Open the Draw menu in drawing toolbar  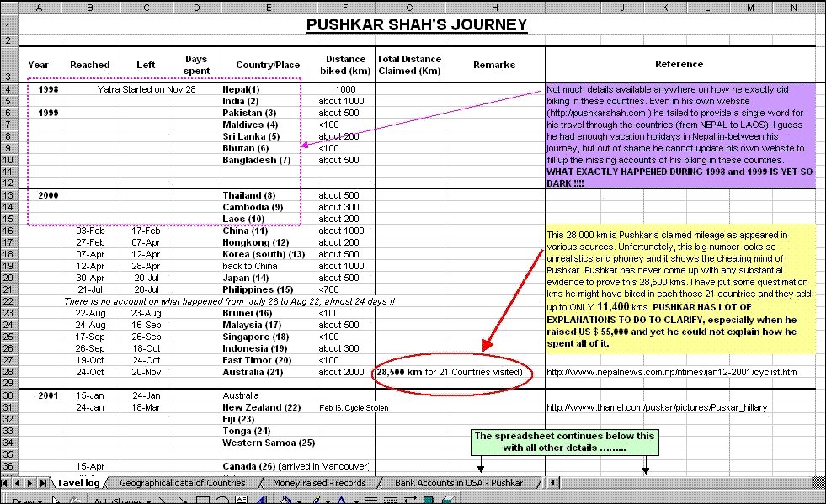click(x=25, y=501)
